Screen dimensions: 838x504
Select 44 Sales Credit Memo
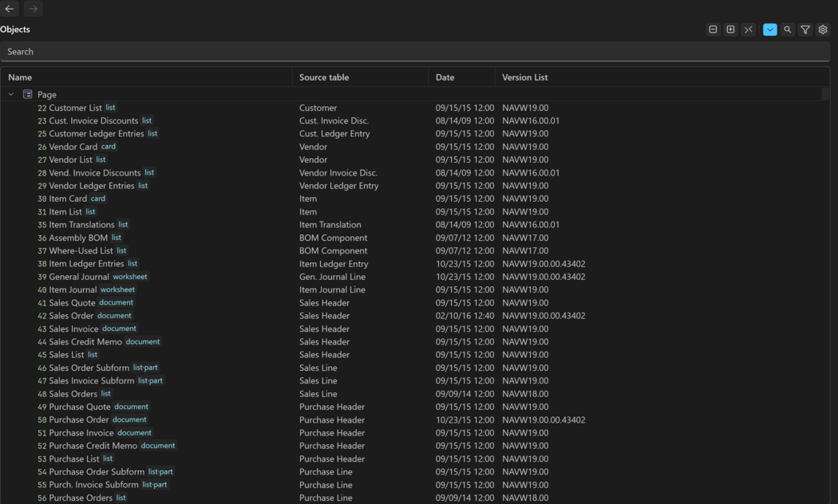[x=80, y=341]
